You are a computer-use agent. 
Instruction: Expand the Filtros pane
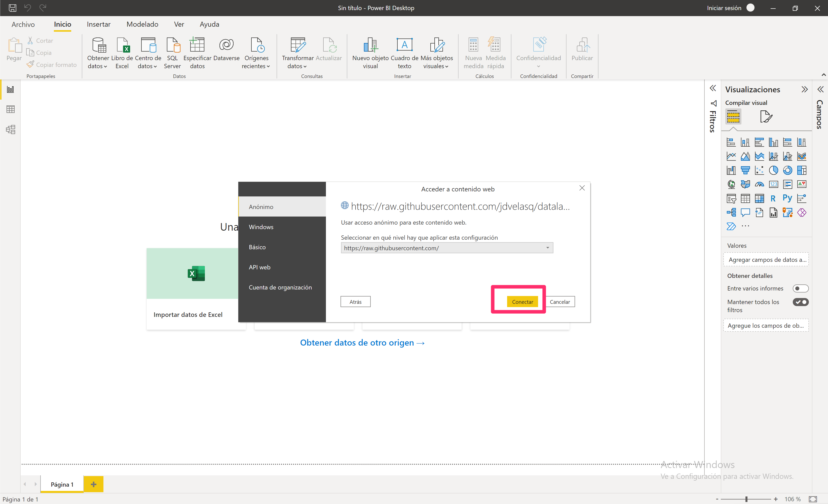pyautogui.click(x=712, y=88)
